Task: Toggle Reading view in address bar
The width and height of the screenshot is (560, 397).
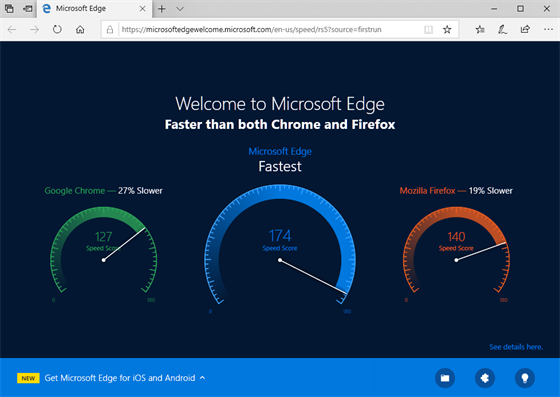Action: (x=428, y=30)
